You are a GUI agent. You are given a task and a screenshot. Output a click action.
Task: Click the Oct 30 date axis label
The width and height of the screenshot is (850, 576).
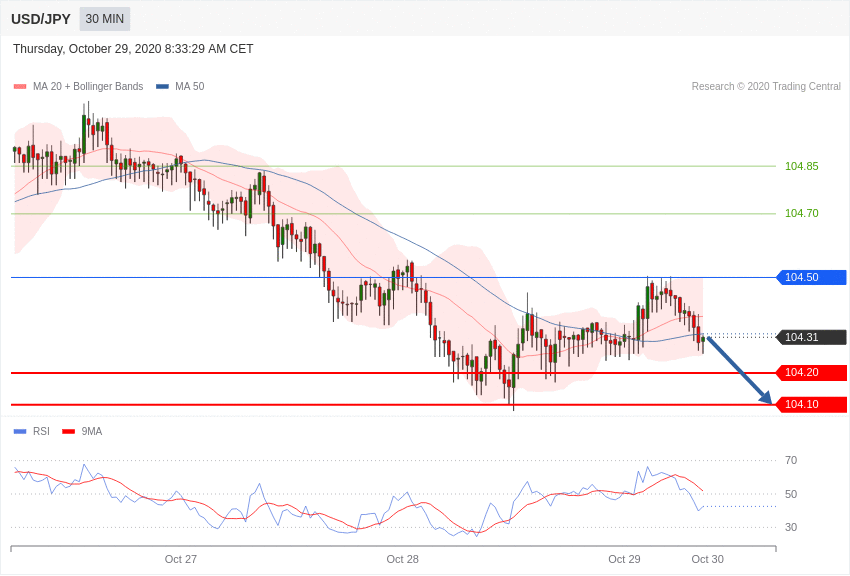point(707,559)
